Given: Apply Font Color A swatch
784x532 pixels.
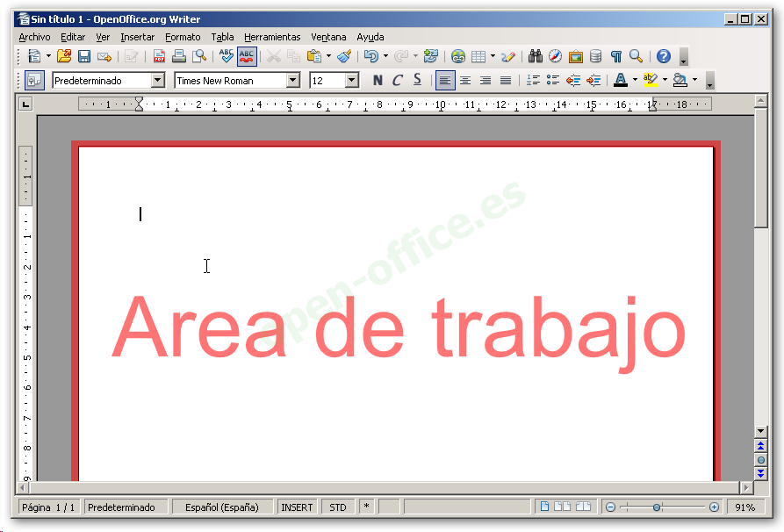Looking at the screenshot, I should [x=621, y=80].
